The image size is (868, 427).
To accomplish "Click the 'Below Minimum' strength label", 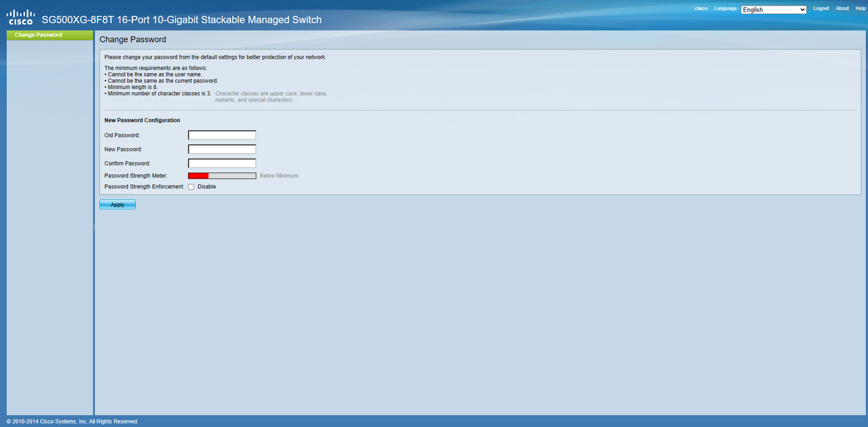I will 279,176.
